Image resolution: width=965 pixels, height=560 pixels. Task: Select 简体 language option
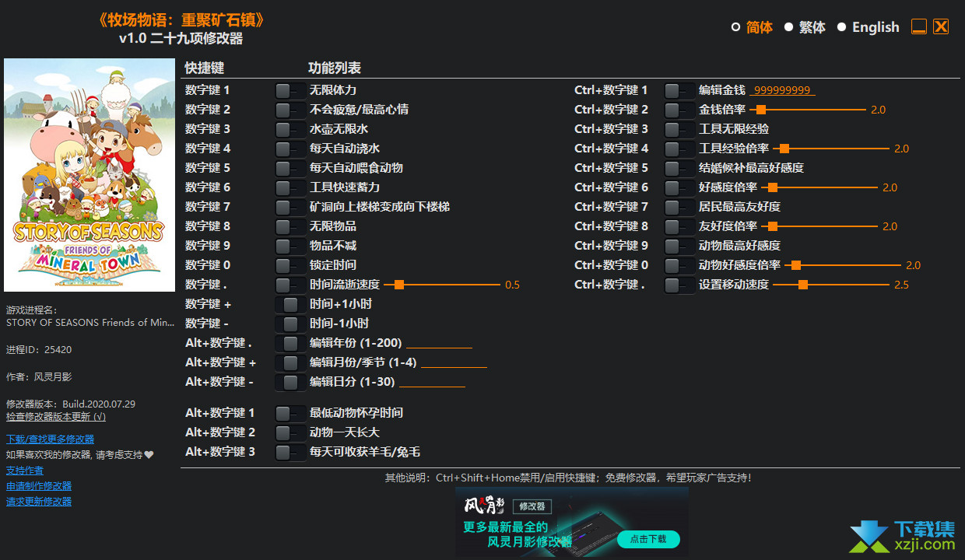(x=752, y=27)
